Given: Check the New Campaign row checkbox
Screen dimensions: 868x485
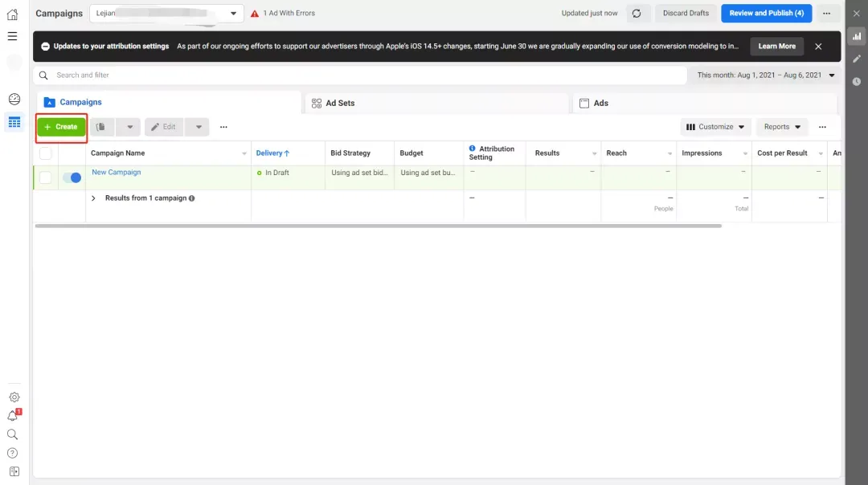Looking at the screenshot, I should point(45,177).
